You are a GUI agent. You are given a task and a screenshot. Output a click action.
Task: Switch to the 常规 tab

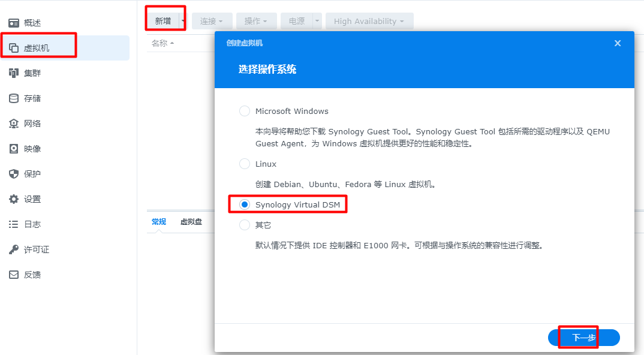point(158,222)
